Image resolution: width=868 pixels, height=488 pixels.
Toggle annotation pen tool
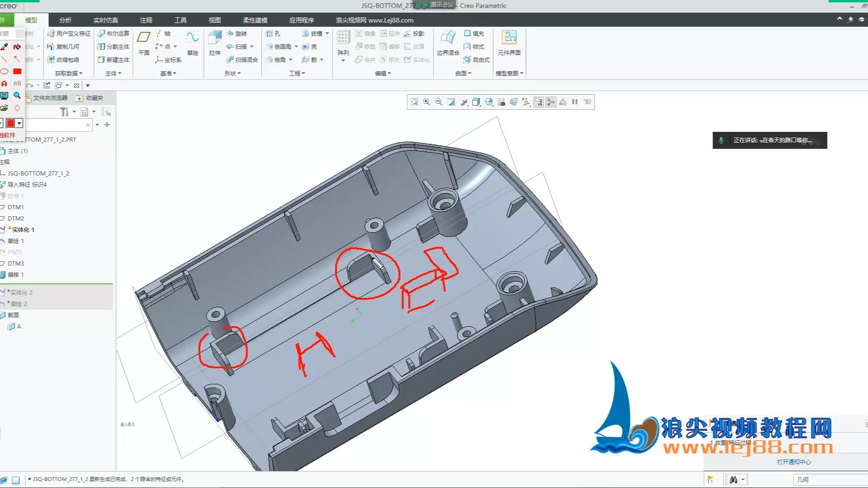[4, 46]
